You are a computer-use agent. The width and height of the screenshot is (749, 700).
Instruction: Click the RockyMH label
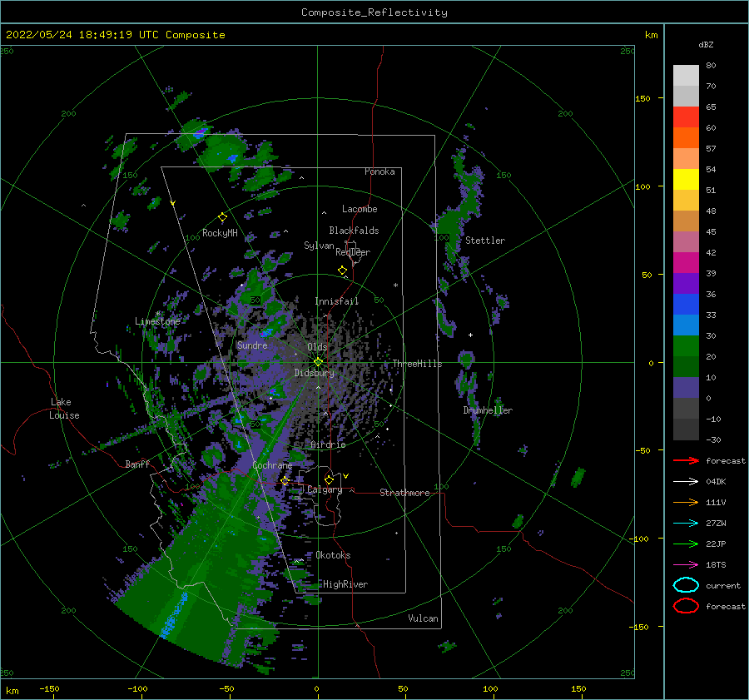pyautogui.click(x=220, y=233)
